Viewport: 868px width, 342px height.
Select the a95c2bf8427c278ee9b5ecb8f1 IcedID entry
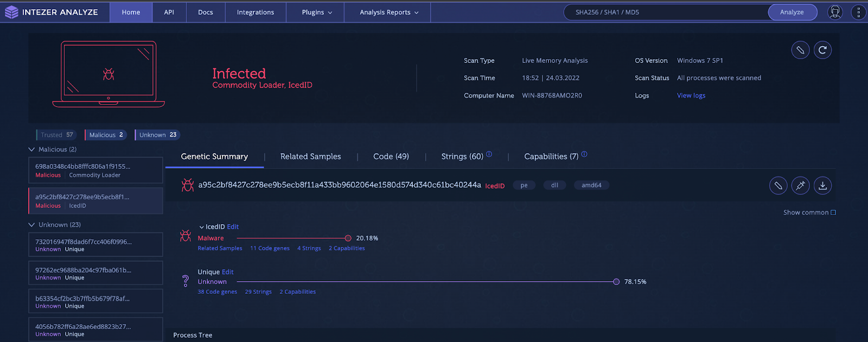pos(95,201)
